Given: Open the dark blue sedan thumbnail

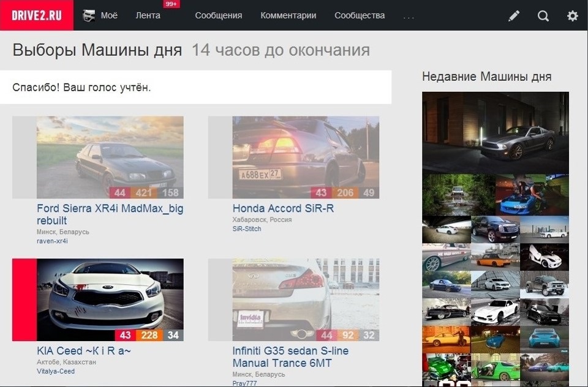Looking at the screenshot, I should tap(447, 285).
